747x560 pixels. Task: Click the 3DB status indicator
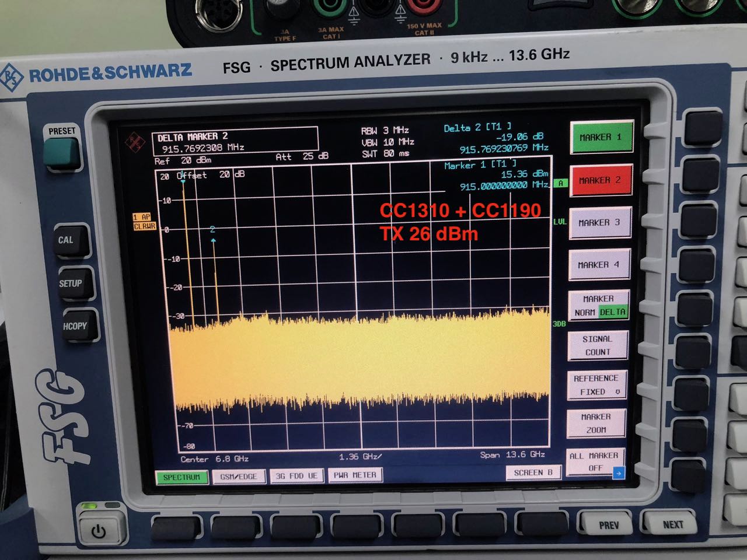pos(559,324)
